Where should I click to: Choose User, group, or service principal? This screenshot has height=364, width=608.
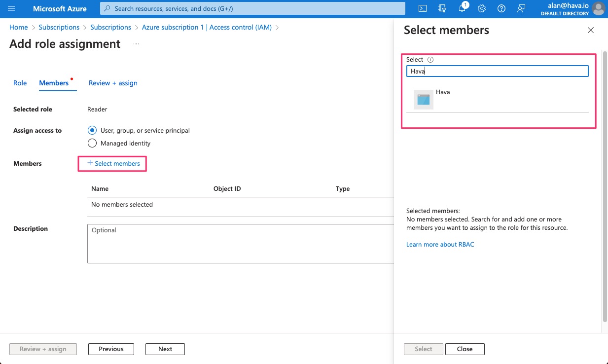pos(92,131)
